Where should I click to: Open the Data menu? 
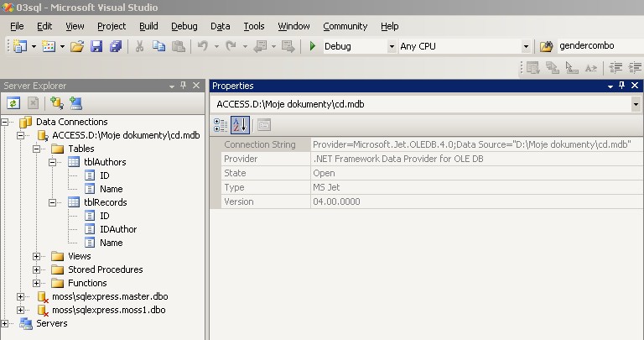[221, 26]
